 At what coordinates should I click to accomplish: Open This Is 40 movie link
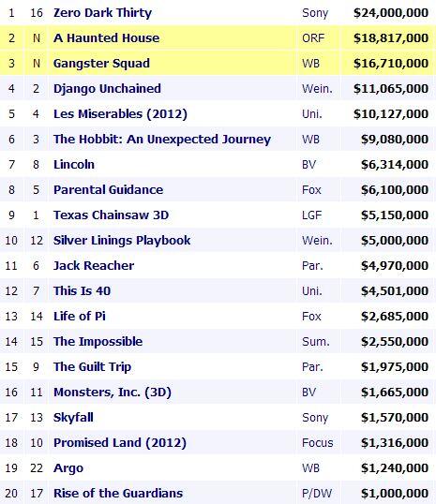83,291
